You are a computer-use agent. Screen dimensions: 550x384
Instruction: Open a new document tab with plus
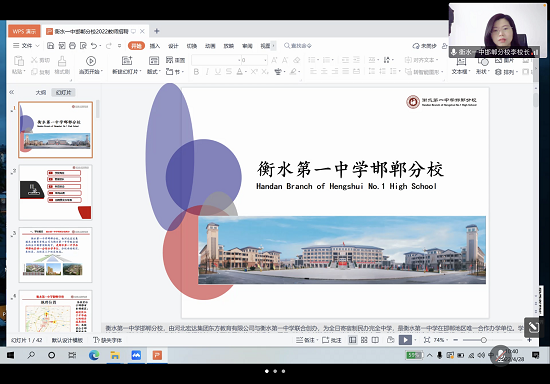157,31
